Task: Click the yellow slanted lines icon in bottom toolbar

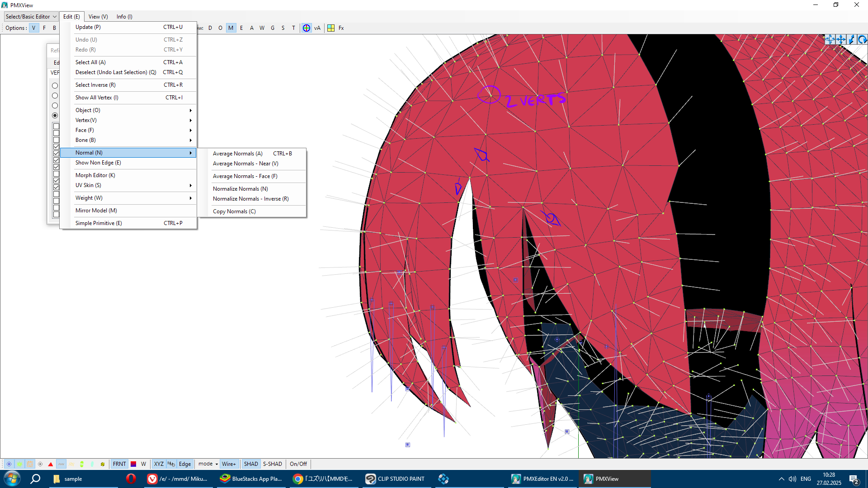Action: (x=71, y=464)
